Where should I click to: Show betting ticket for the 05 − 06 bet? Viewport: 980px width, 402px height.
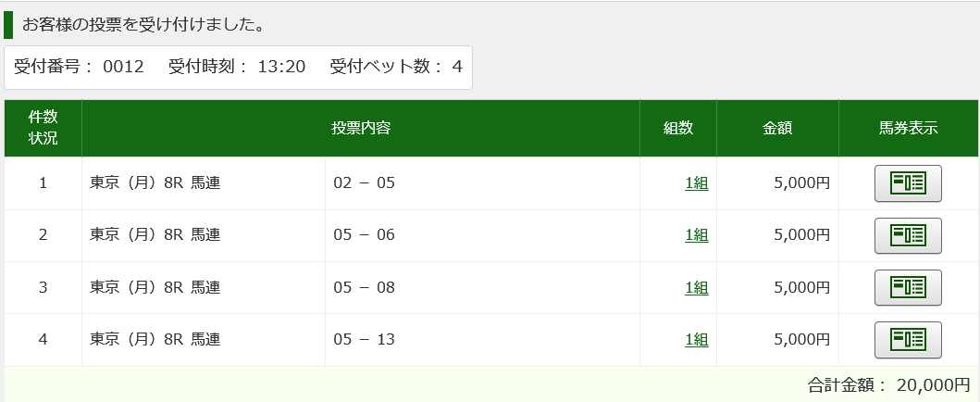pos(907,235)
